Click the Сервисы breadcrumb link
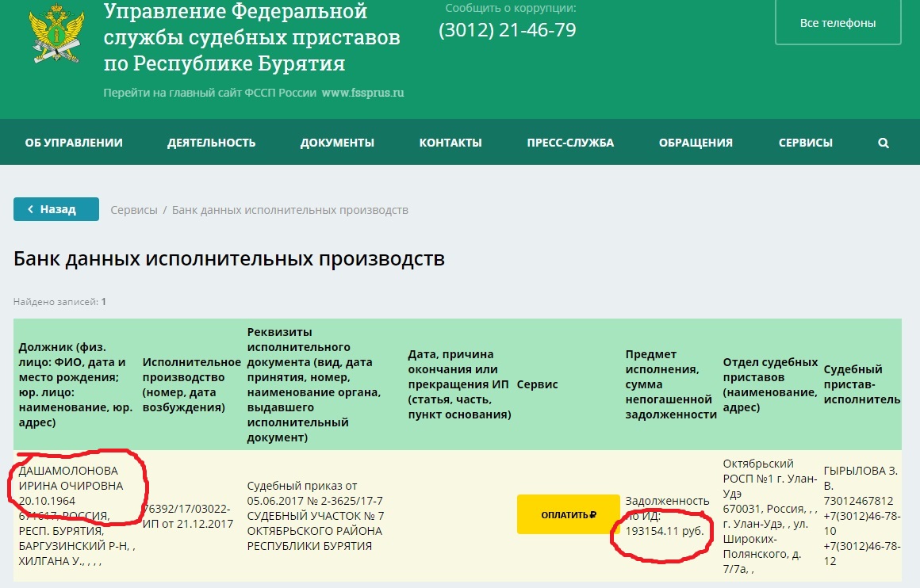920x588 pixels. click(x=134, y=210)
